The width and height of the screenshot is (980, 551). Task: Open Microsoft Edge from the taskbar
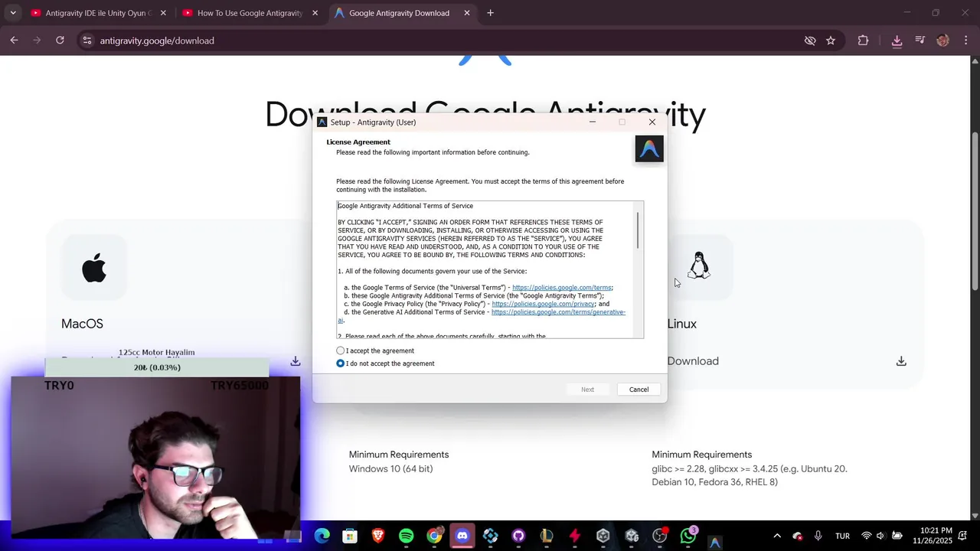tap(322, 536)
